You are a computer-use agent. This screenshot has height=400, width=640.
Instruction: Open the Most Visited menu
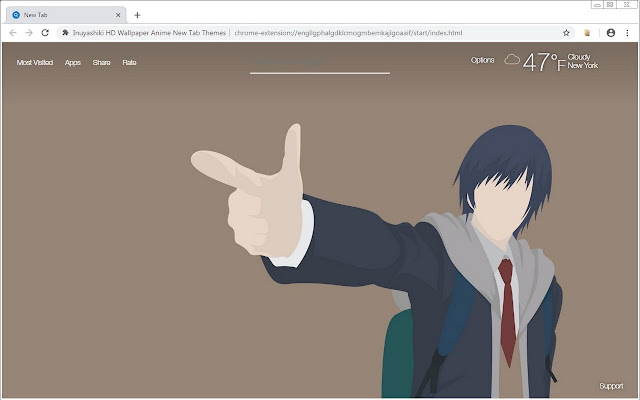click(x=35, y=62)
